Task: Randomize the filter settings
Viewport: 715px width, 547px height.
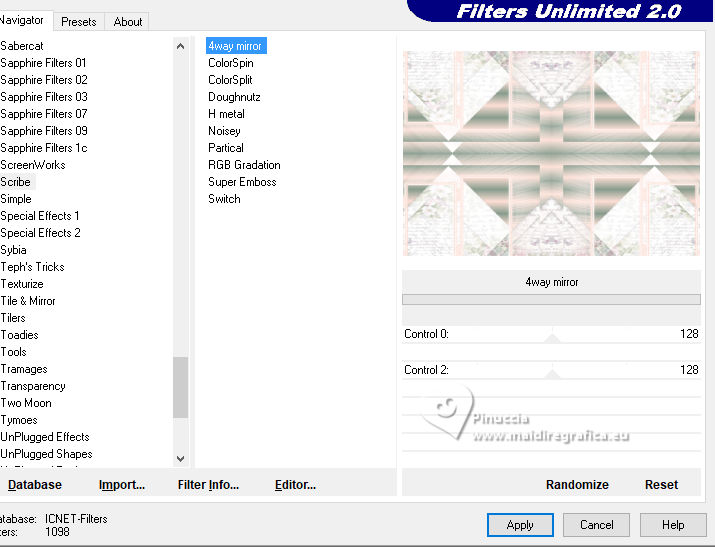Action: coord(577,485)
